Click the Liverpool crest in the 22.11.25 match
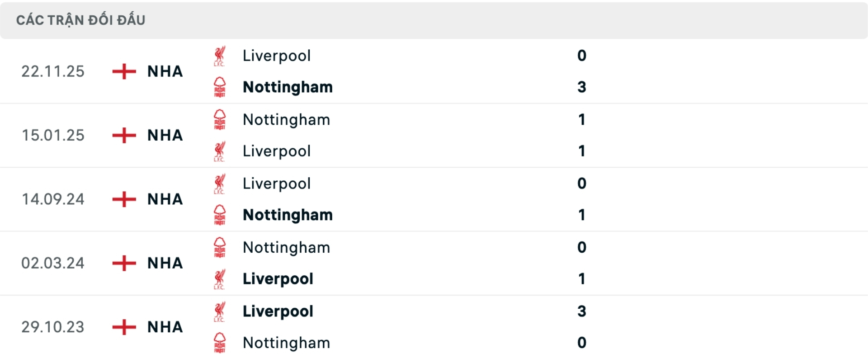868x358 pixels. tap(220, 56)
